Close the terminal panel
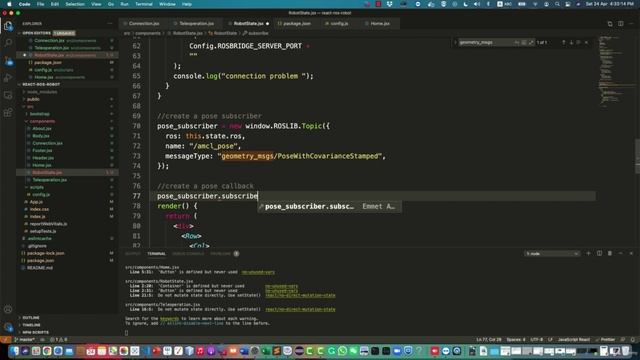Screen dimensions: 640x360 pos(631,253)
